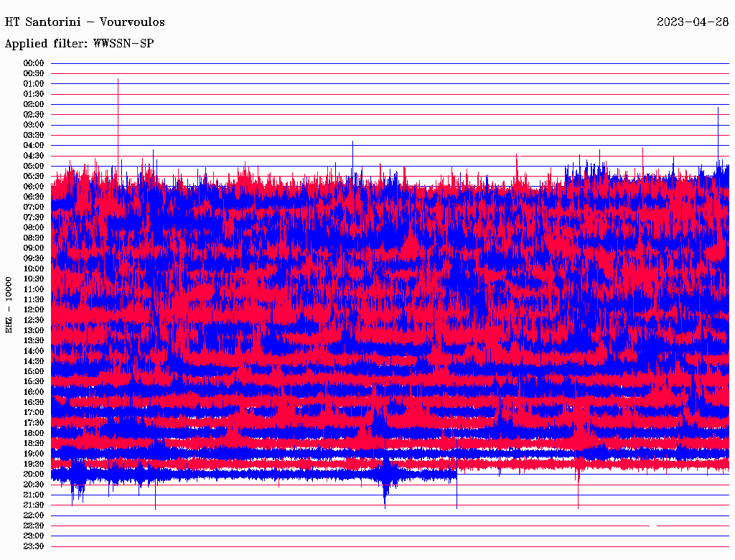735x560 pixels.
Task: Pick the 21:00 time label
Action: 34,495
